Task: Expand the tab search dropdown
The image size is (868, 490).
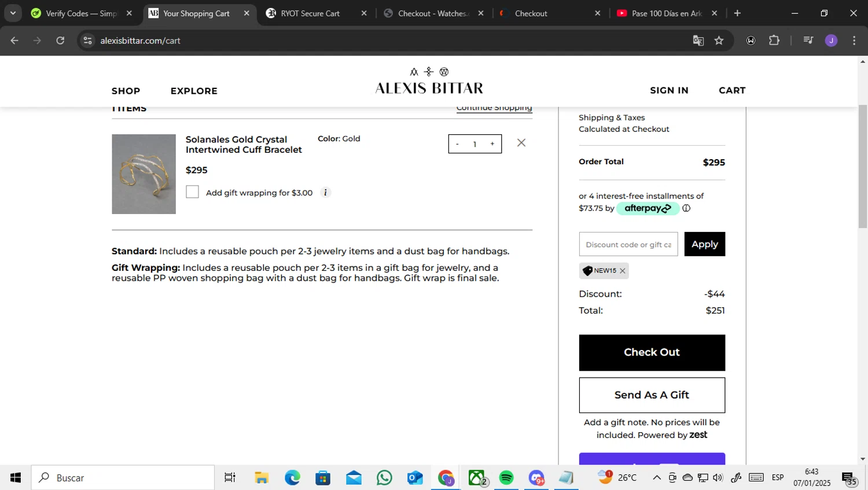Action: (x=13, y=13)
